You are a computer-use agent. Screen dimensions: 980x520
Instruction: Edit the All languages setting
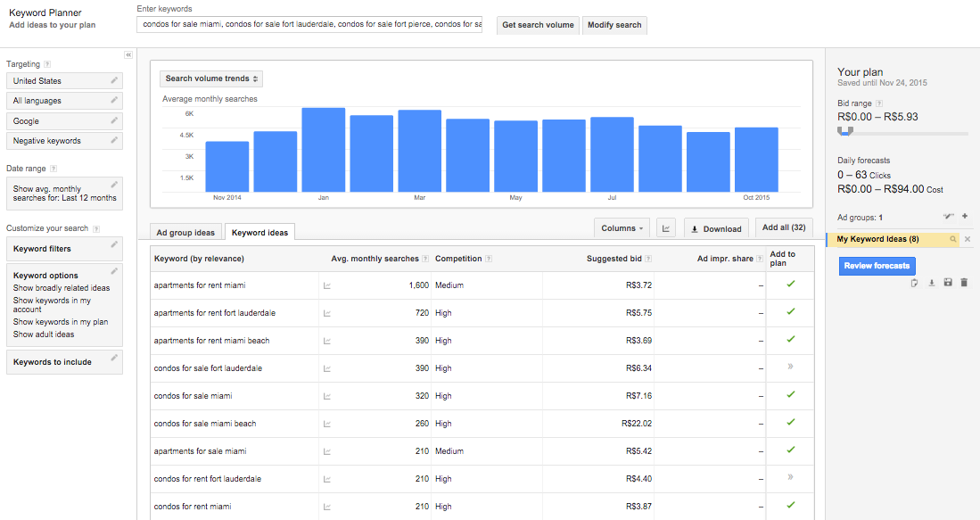[114, 100]
